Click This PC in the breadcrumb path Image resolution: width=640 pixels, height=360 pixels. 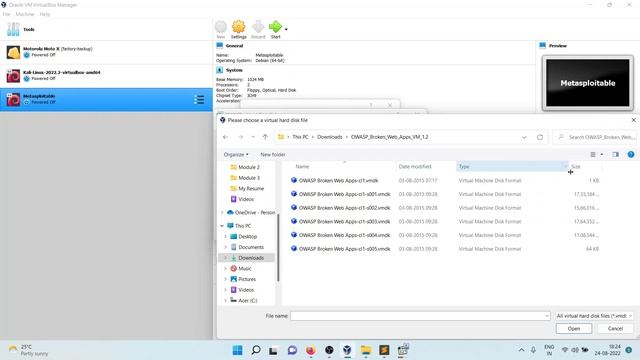(300, 137)
